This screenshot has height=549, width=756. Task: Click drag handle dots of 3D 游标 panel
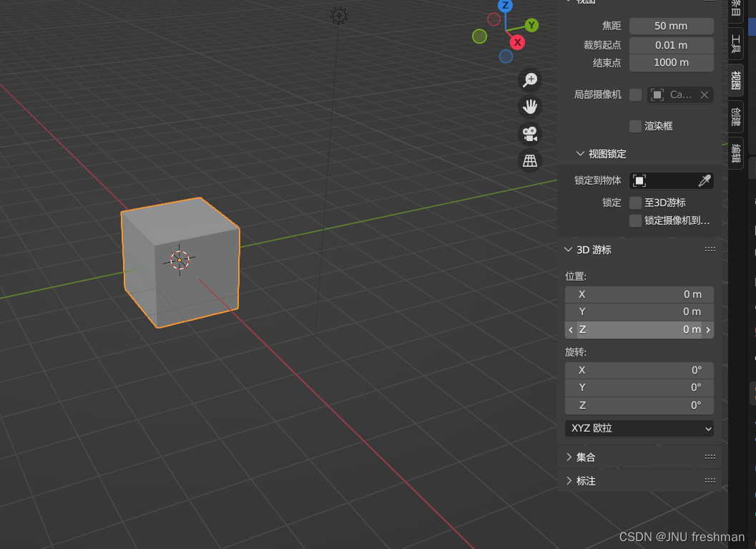pyautogui.click(x=710, y=249)
